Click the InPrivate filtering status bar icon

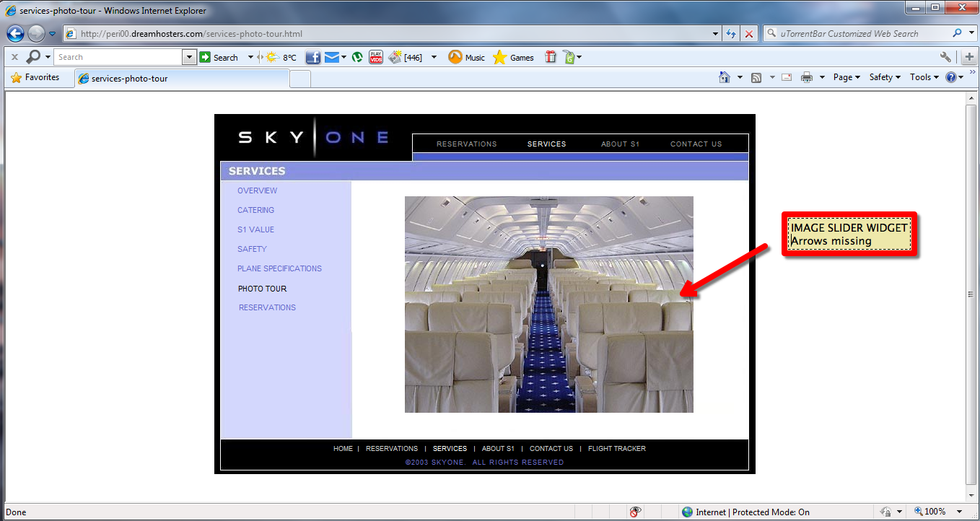pos(635,512)
